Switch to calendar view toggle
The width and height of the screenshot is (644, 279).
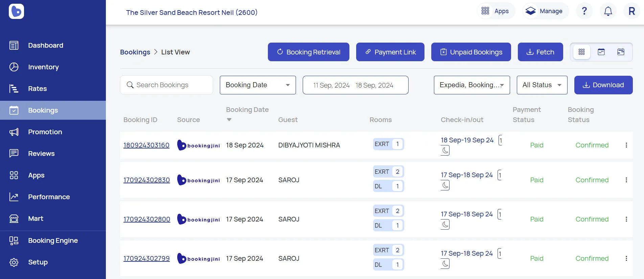[x=601, y=52]
